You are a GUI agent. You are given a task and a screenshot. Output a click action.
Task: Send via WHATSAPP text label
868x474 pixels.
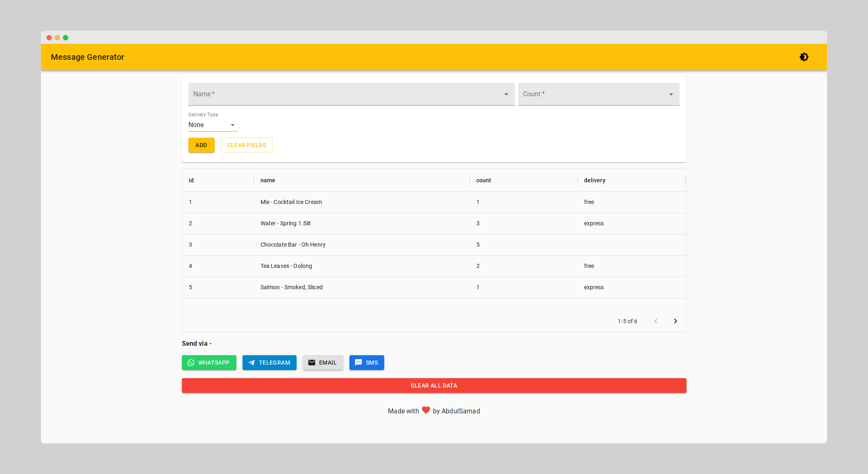pos(214,363)
